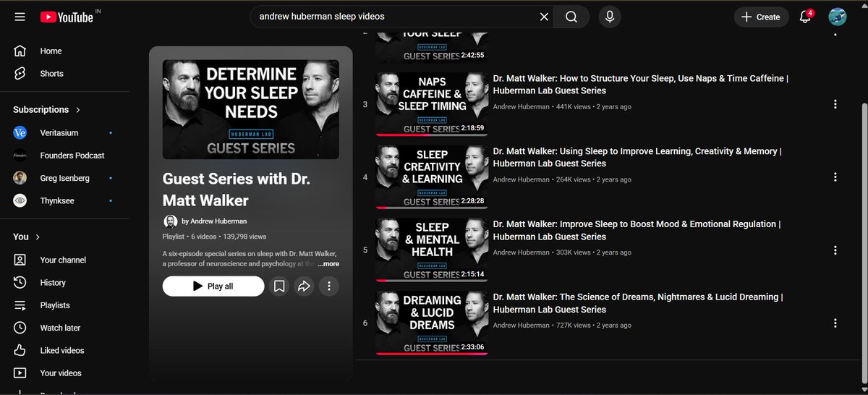Open the notifications bell
Screen dimensions: 868x395
[805, 17]
